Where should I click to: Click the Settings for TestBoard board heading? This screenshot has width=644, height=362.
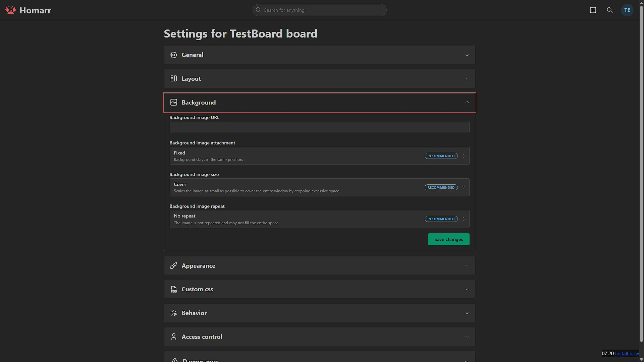tap(240, 34)
